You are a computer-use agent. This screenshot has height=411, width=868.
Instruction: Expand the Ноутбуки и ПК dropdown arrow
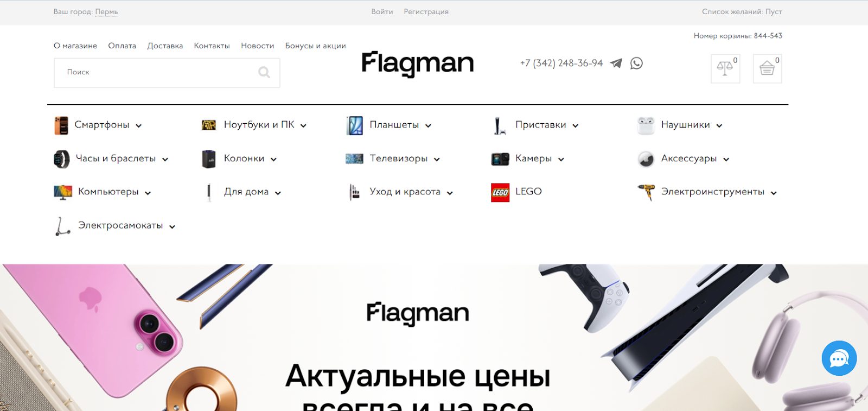[x=303, y=126]
